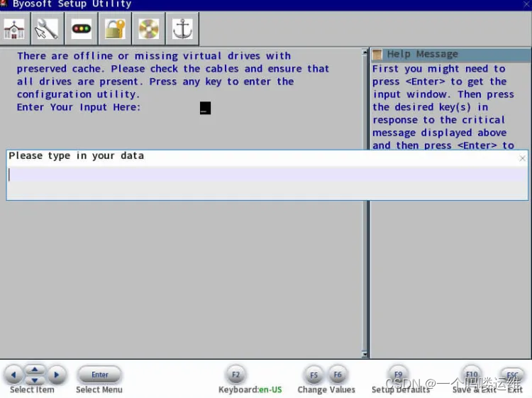Select the disc Boot icon tab
This screenshot has width=532, height=398.
click(x=149, y=29)
